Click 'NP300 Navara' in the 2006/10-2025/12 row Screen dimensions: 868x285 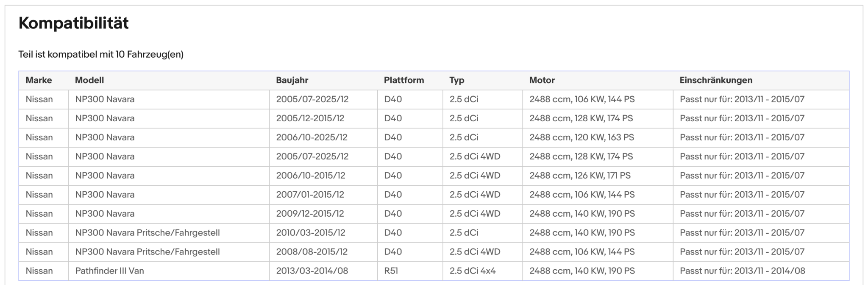[105, 137]
